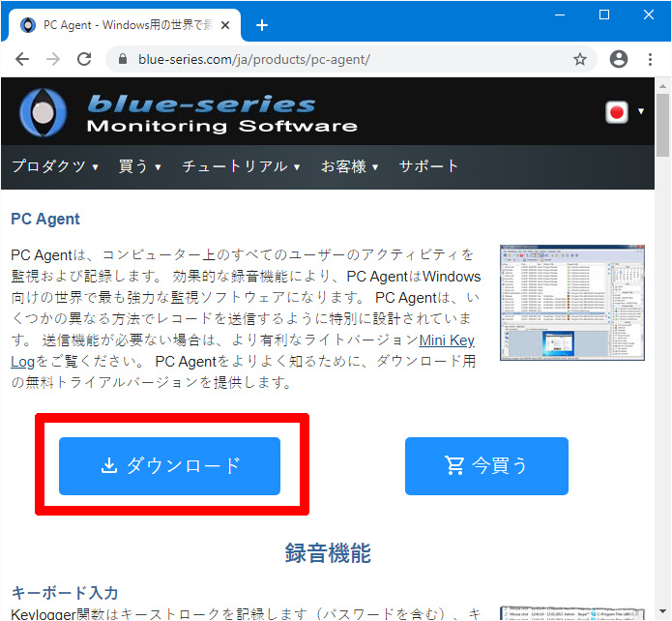This screenshot has width=672, height=621.
Task: Bookmark this page with the star icon
Action: [x=580, y=59]
